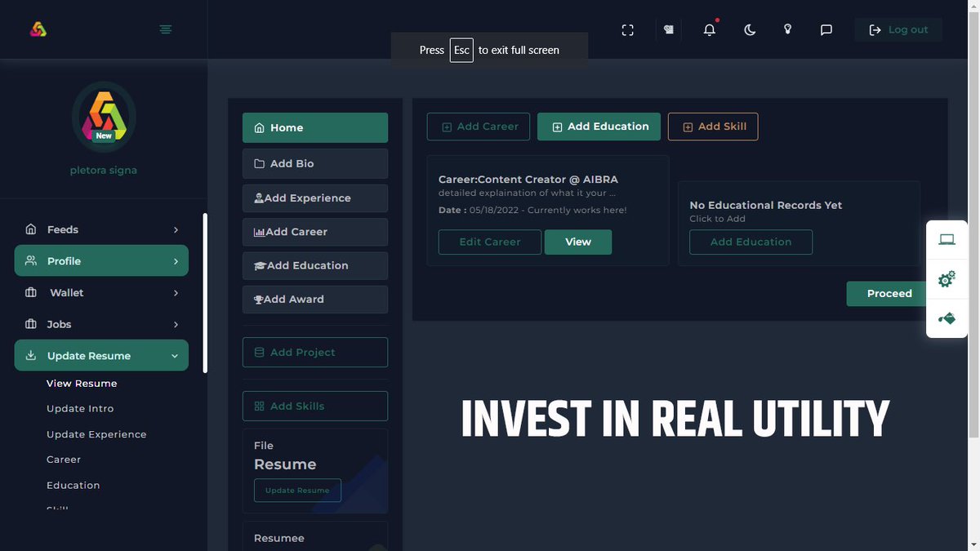This screenshot has height=551, width=980.
Task: Collapse the sidebar using the hamburger icon
Action: tap(166, 29)
